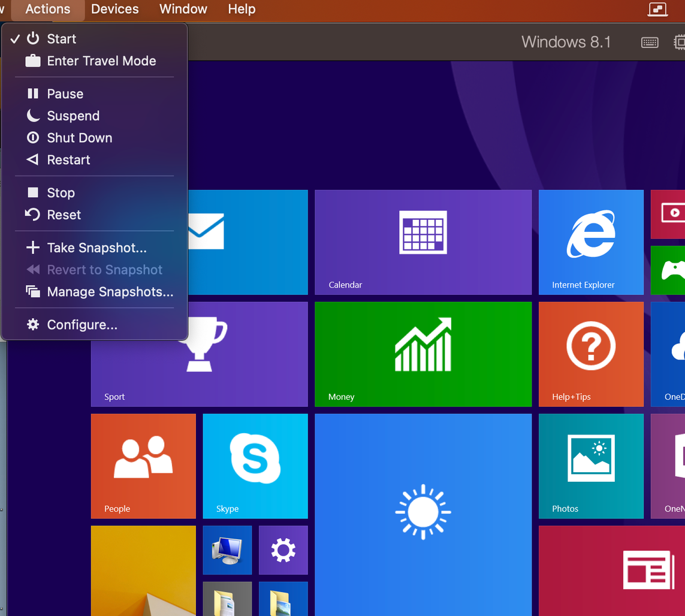
Task: Open the Documents folder tile
Action: coord(227,599)
